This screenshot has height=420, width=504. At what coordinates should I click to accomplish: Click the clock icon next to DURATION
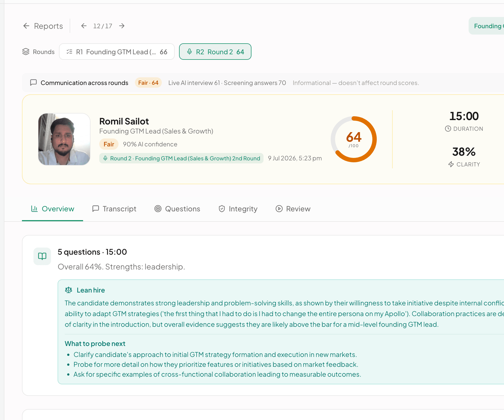[x=448, y=129]
